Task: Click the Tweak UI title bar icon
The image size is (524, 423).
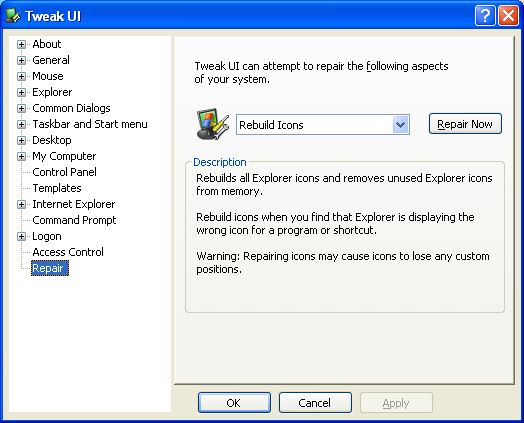Action: [13, 15]
